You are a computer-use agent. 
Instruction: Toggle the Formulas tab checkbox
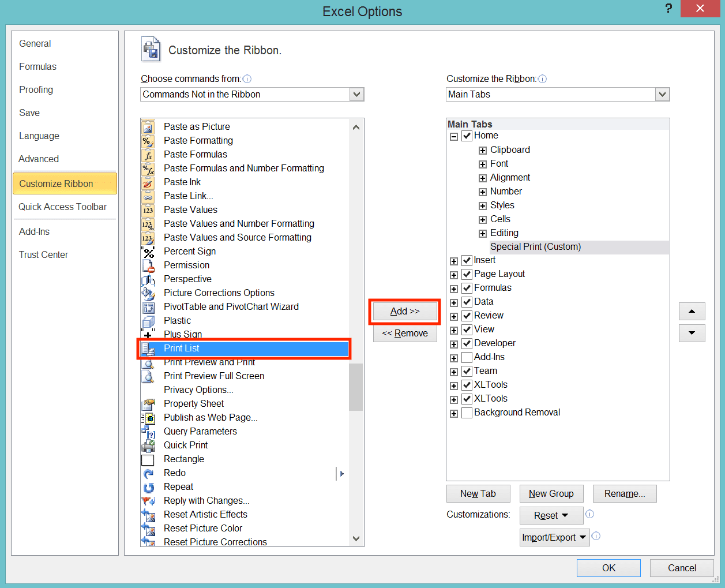(x=467, y=288)
